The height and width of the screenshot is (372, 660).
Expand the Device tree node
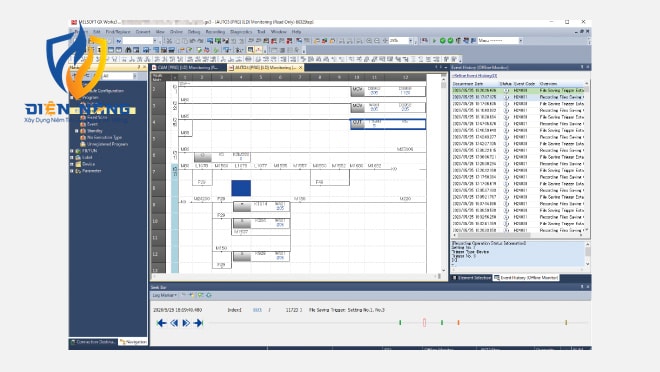(x=72, y=164)
